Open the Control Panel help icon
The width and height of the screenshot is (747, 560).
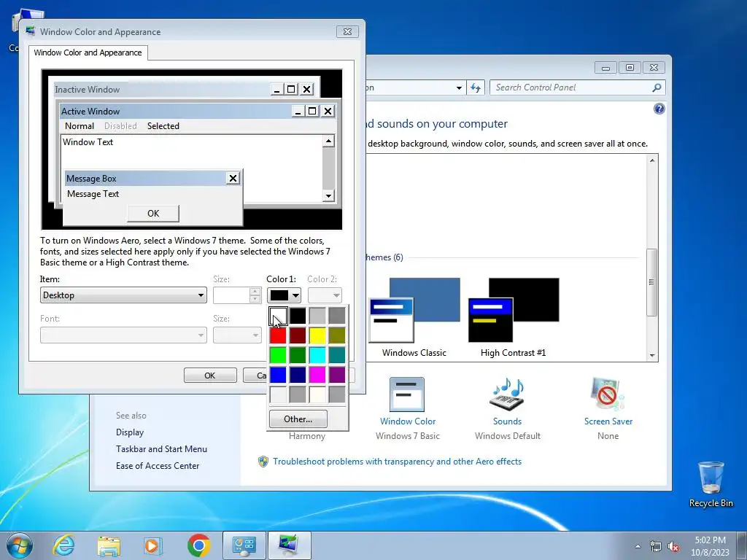[x=659, y=109]
